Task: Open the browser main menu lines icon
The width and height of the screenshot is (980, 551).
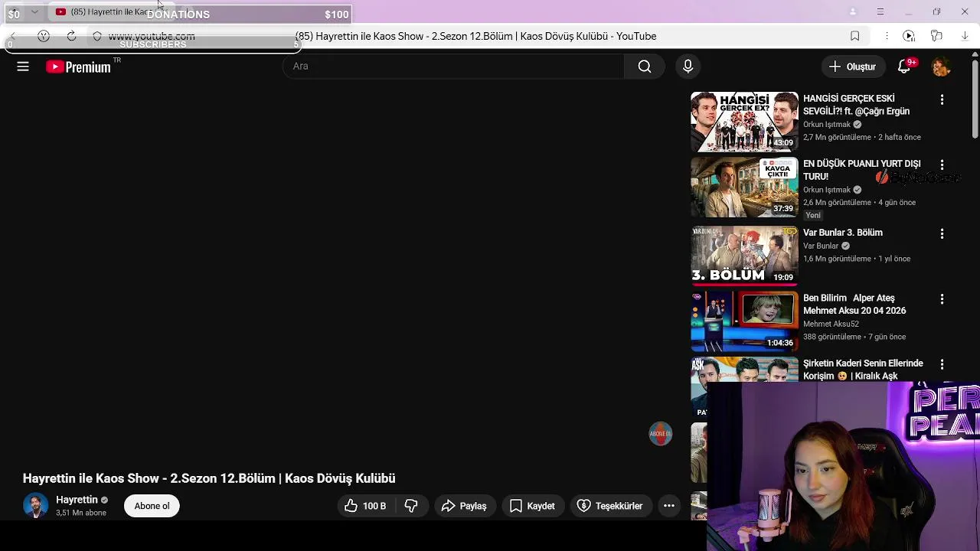Action: tap(880, 11)
